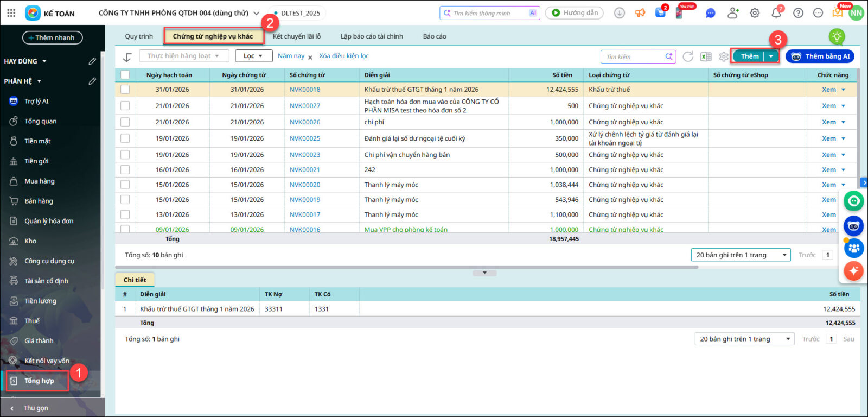
Task: Click the 'Tìm kiếm' search field
Action: [633, 56]
